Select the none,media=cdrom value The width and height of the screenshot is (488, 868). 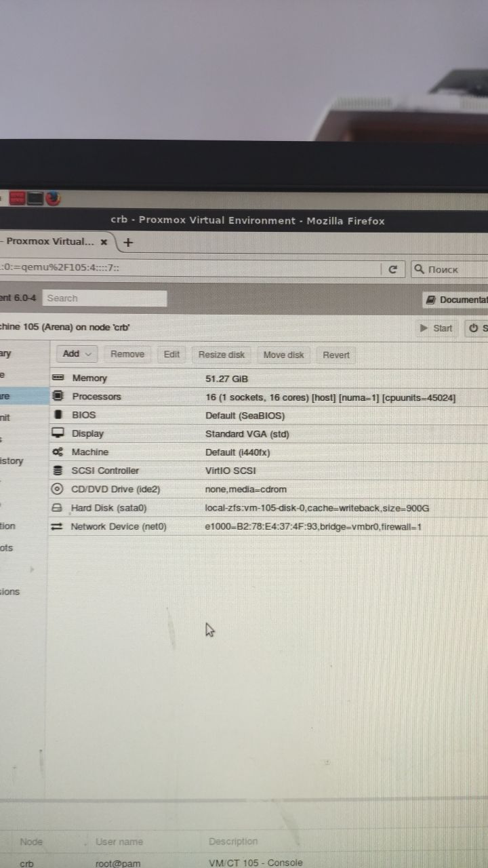tap(246, 489)
